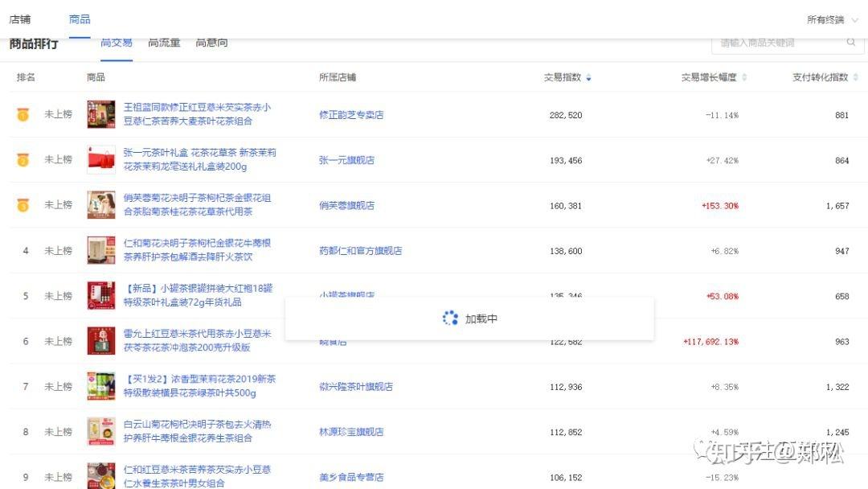Click conversion index value 1,322
868x489 pixels.
837,387
